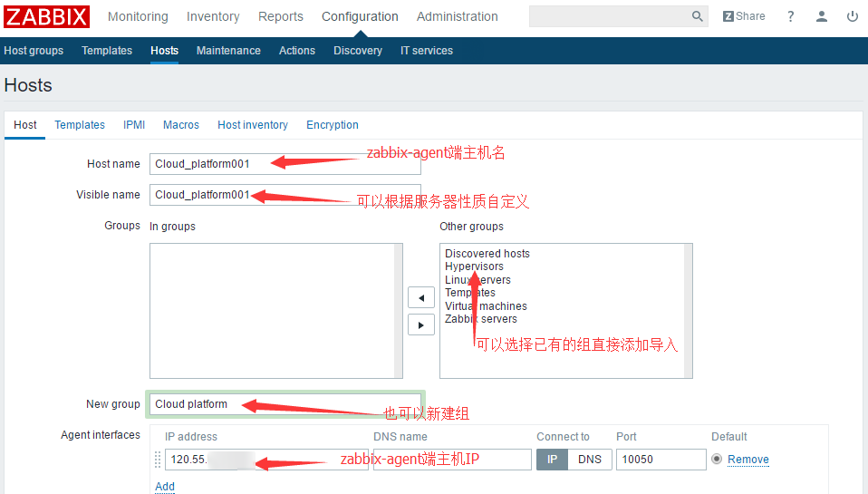The width and height of the screenshot is (868, 494).
Task: Go to Actions submenu
Action: [297, 51]
